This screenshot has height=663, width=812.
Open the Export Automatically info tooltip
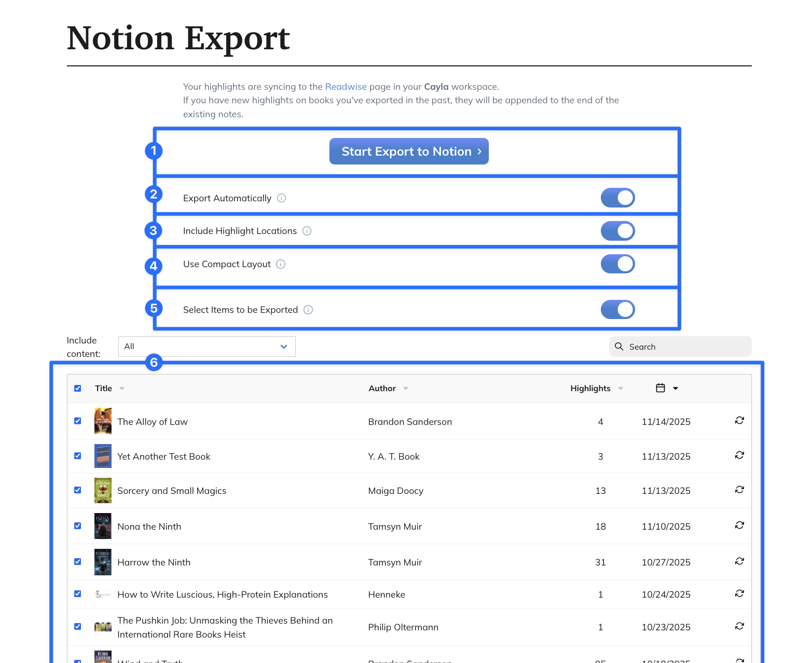[x=282, y=198]
